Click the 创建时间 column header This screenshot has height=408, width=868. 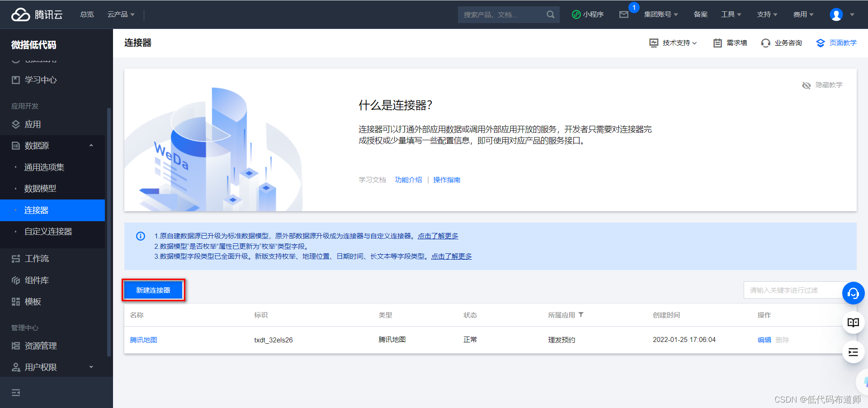(x=666, y=315)
